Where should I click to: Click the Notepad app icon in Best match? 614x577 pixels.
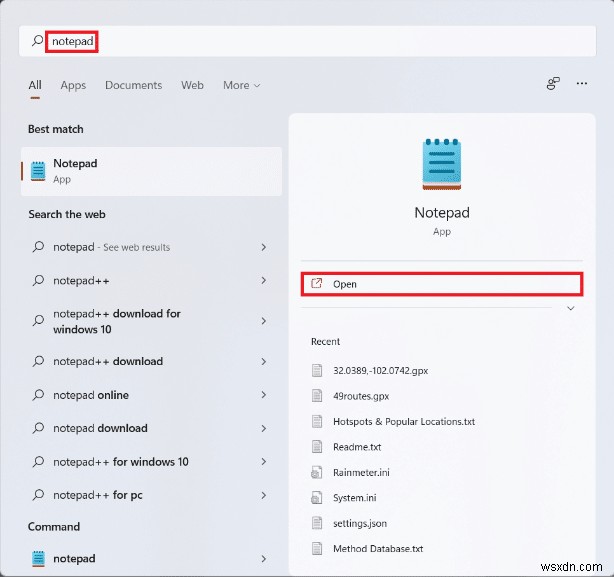(x=38, y=171)
